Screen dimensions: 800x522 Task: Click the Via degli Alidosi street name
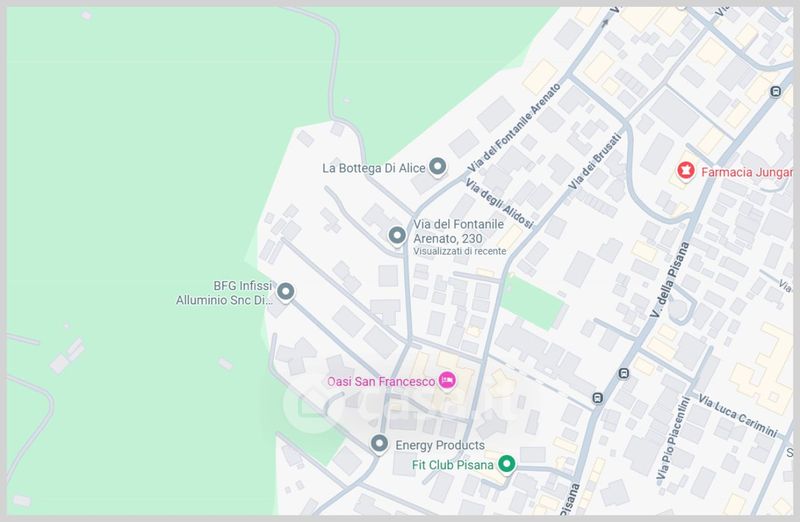(499, 203)
